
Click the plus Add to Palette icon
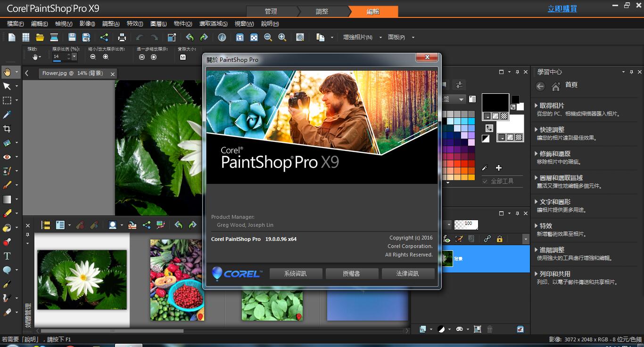[x=499, y=168]
